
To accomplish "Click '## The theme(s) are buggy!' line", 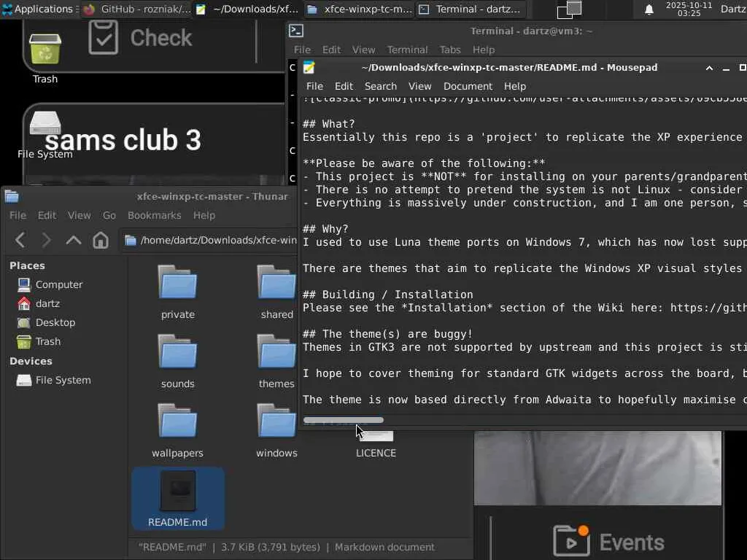I will (x=388, y=334).
